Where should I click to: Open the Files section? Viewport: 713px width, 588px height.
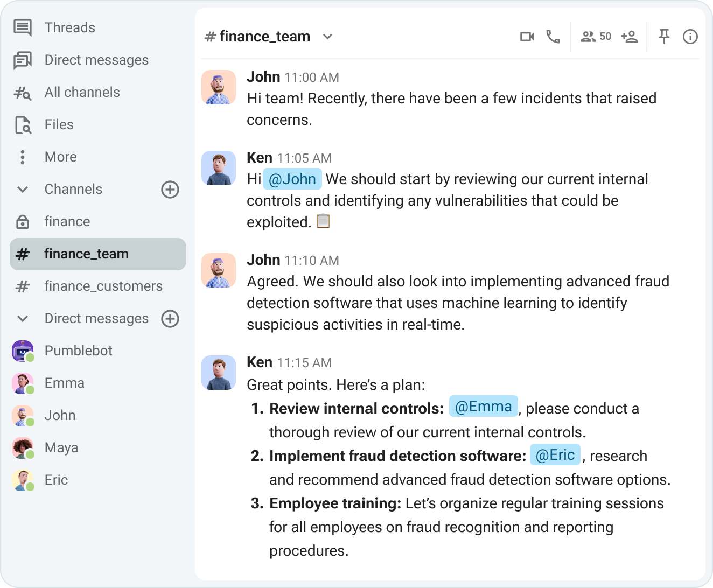[58, 124]
